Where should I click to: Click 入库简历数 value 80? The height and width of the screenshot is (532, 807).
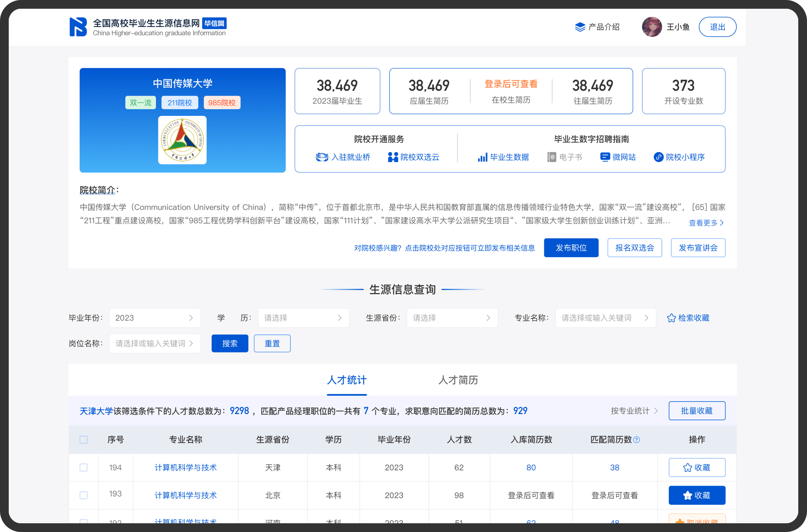tap(531, 468)
